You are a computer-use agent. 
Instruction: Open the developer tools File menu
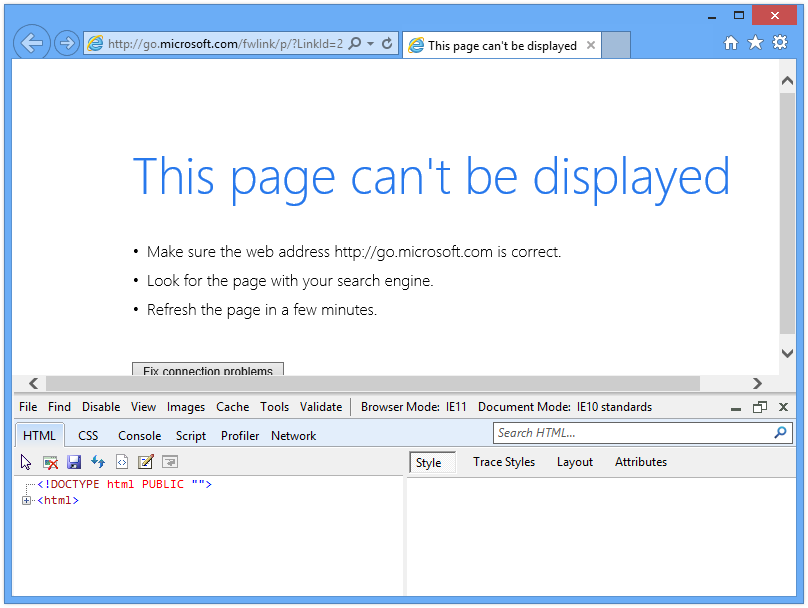point(28,407)
